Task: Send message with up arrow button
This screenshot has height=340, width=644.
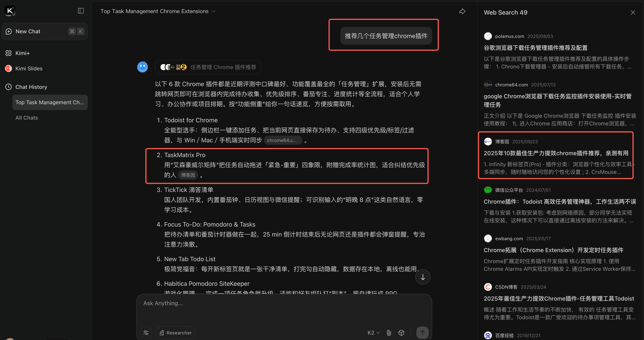Action: click(x=422, y=333)
